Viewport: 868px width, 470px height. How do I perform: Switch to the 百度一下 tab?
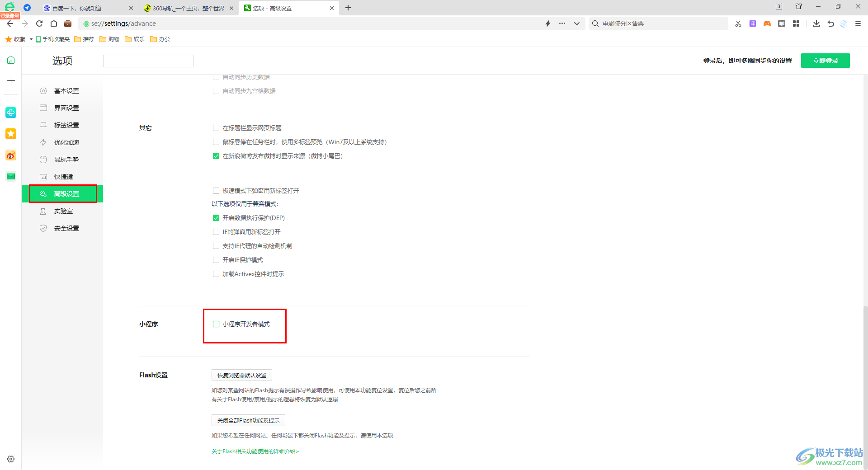click(88, 8)
